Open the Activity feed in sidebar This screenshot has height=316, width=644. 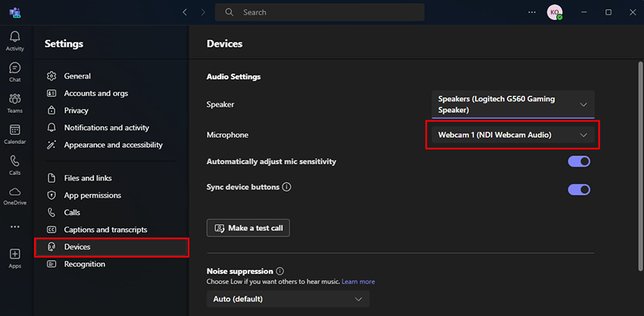15,41
